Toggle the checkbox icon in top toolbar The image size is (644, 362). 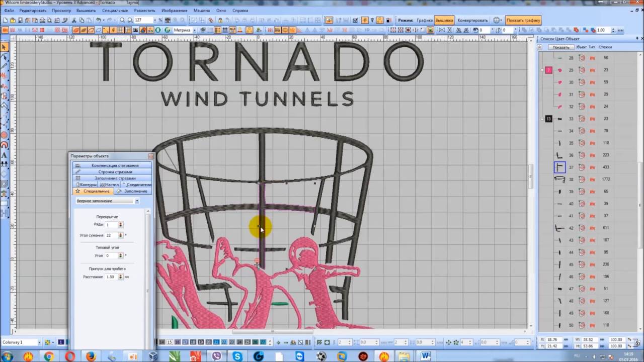tap(355, 20)
